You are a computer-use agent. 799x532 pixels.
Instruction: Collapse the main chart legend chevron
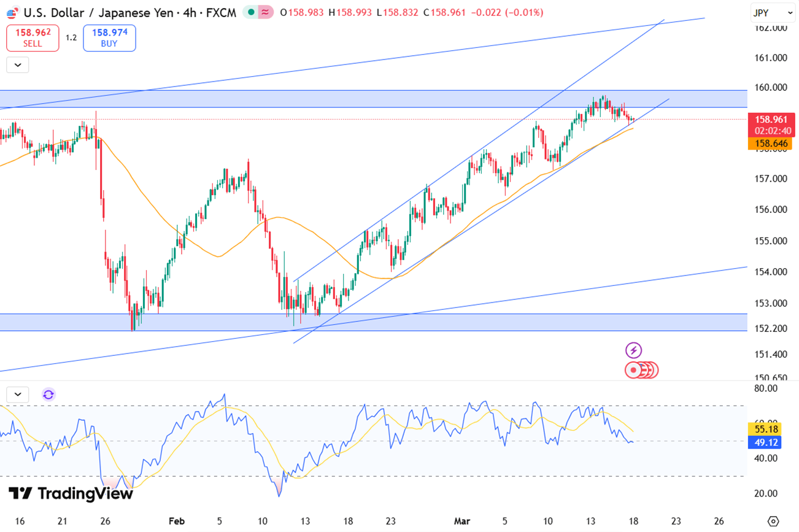(x=17, y=64)
